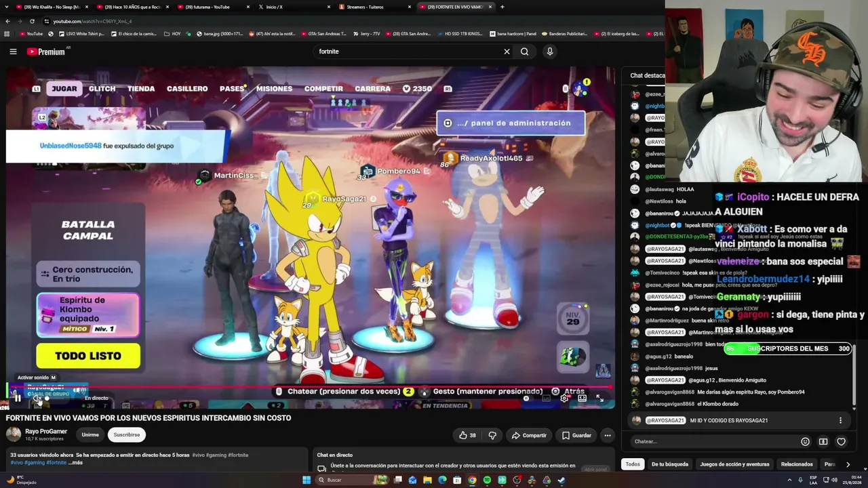Open Microsoft Edge from taskbar
The width and height of the screenshot is (868, 488).
coord(442,480)
